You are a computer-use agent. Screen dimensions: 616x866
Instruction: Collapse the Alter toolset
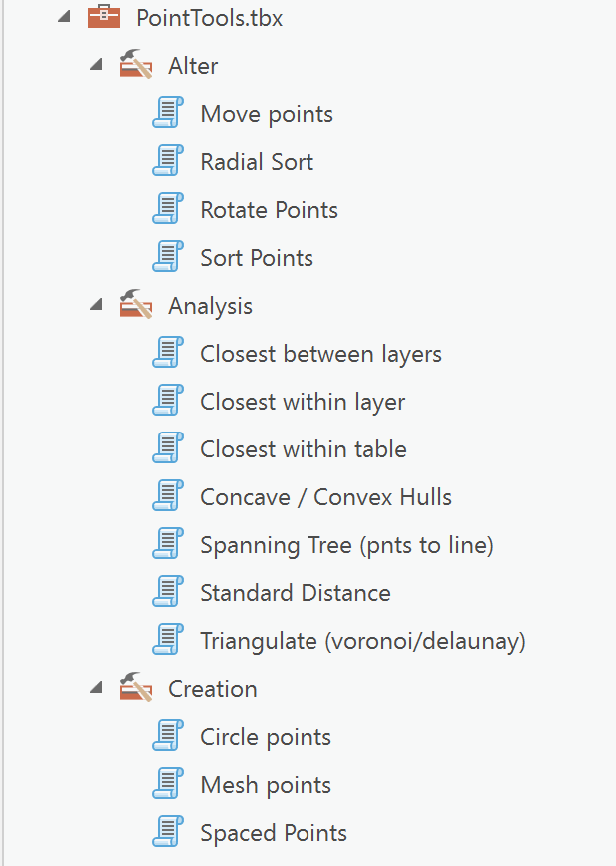96,65
